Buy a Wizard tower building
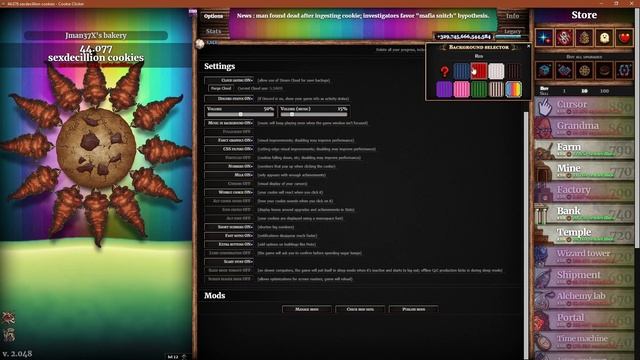The width and height of the screenshot is (640, 360). (584, 256)
